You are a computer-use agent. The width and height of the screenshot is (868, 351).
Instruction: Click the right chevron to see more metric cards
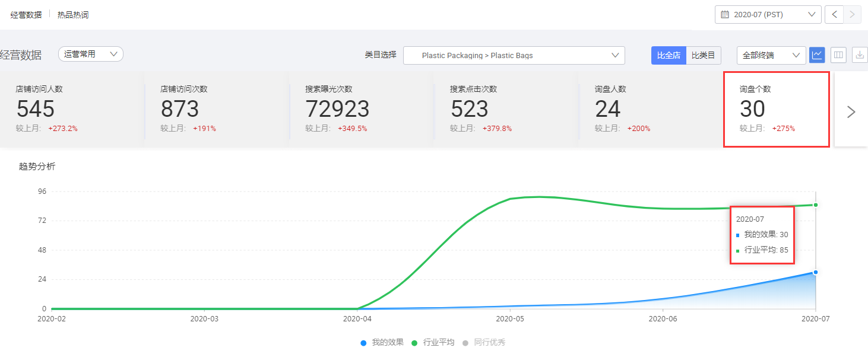tap(851, 111)
